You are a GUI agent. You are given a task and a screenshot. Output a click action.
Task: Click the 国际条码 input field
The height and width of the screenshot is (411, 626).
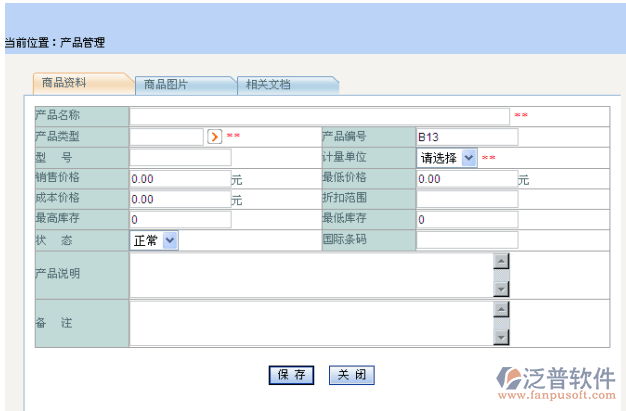[x=466, y=240]
